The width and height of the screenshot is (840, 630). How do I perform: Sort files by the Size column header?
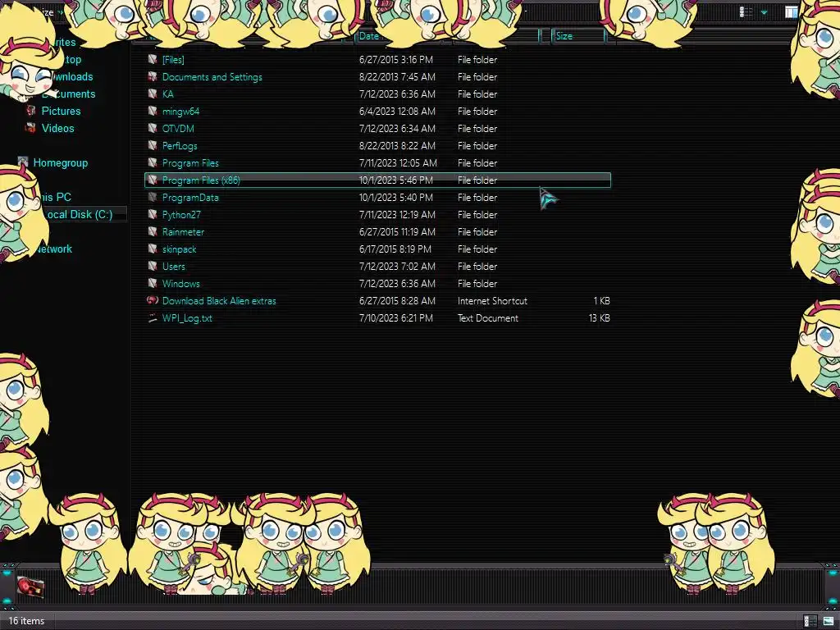[x=564, y=36]
